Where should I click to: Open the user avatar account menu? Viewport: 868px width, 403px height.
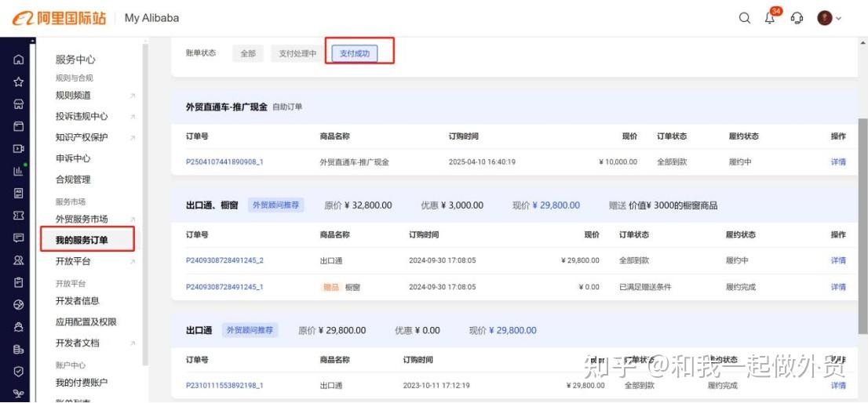click(829, 18)
